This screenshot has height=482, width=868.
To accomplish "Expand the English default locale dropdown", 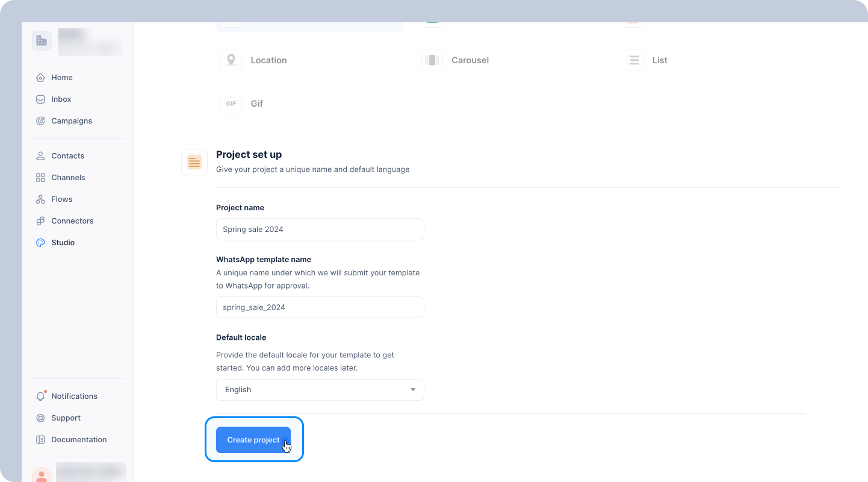I will (320, 390).
